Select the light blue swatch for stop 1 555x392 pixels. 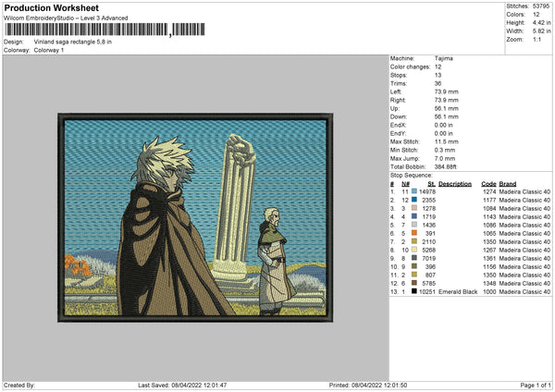[x=414, y=191]
